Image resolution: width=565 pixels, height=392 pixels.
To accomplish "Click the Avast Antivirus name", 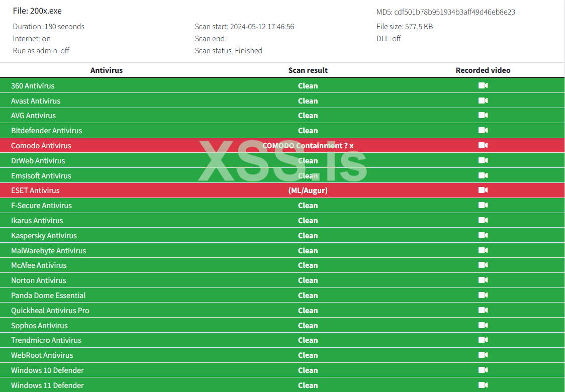I will tap(36, 101).
